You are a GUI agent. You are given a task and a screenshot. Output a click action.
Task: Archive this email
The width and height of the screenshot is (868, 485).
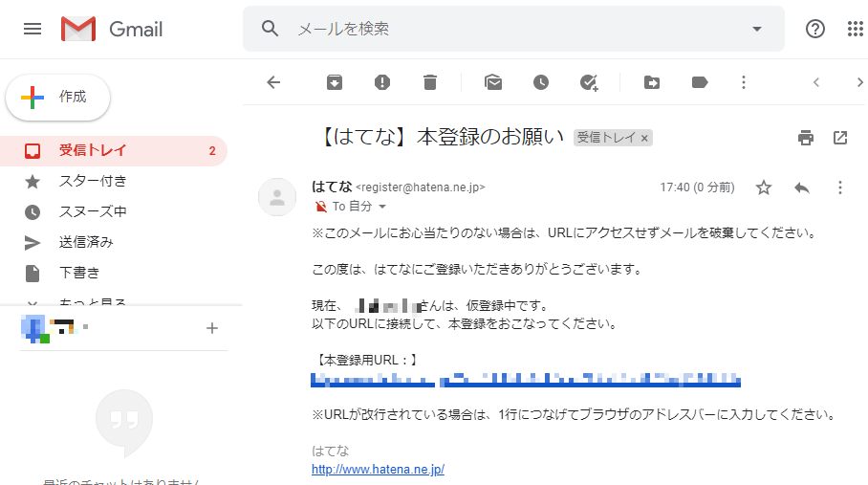[335, 82]
